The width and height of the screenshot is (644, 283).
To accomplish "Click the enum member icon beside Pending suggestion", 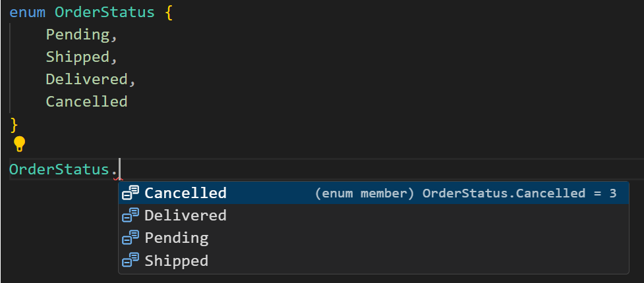I will pyautogui.click(x=131, y=238).
